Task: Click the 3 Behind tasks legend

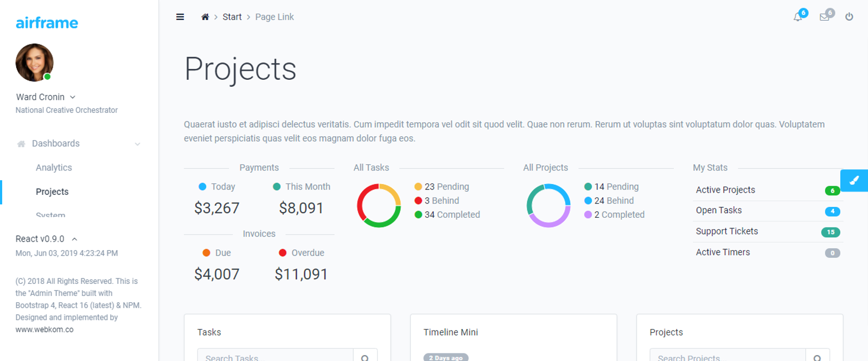Action: pos(437,201)
